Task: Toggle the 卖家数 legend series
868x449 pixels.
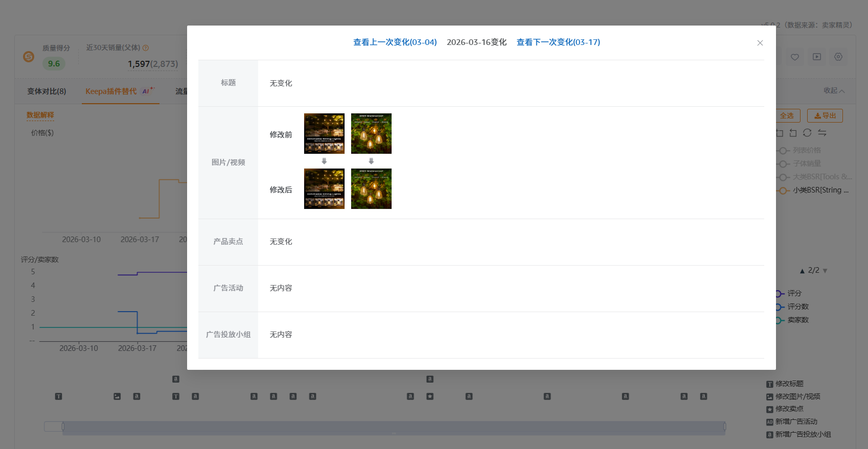Action: (x=797, y=320)
